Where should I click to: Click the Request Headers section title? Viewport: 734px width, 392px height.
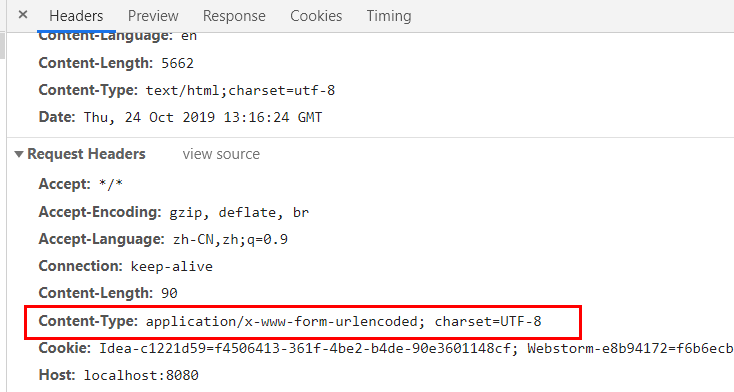[87, 154]
